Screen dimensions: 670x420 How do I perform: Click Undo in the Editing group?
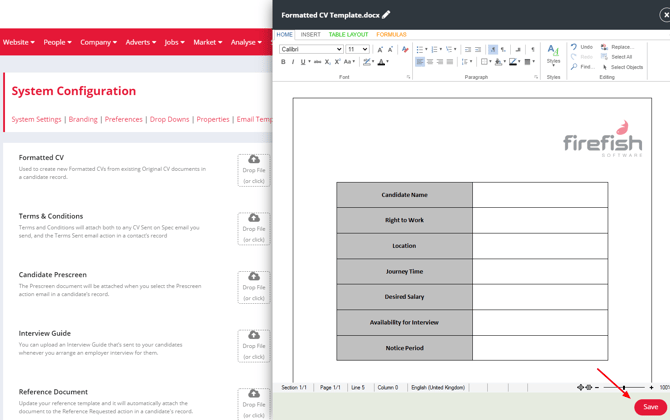point(582,47)
